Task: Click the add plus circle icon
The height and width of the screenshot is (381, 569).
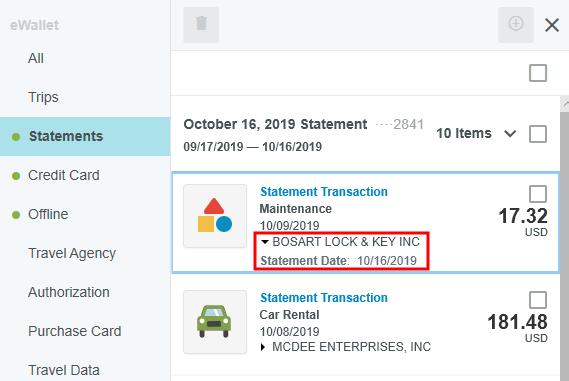Action: point(516,25)
